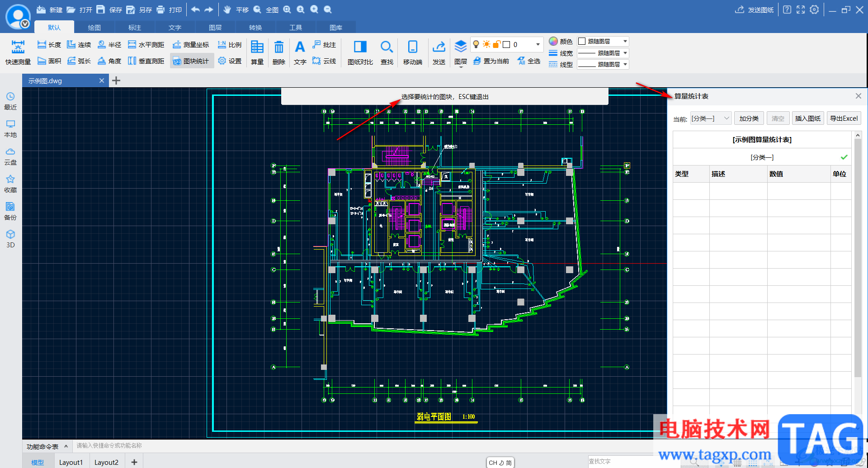Select the 测量坐标 coordinate measure tool
Image resolution: width=868 pixels, height=468 pixels.
(x=191, y=45)
